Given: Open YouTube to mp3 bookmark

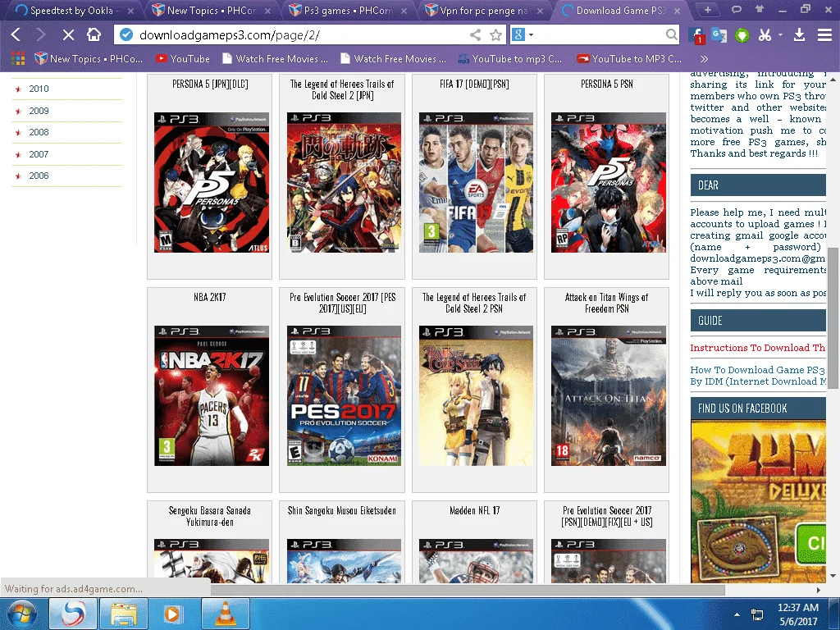Looking at the screenshot, I should [510, 59].
